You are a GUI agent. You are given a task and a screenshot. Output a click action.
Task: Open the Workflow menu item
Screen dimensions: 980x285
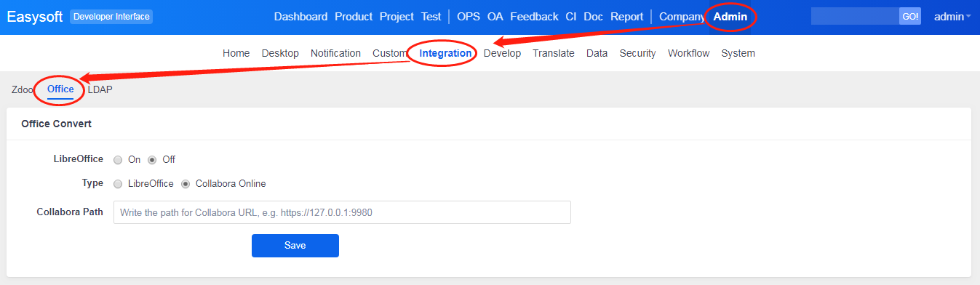688,53
